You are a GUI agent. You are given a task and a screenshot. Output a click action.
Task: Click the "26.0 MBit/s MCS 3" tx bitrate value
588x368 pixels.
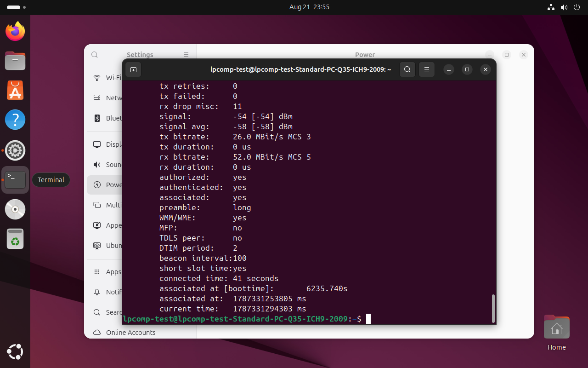pos(272,137)
